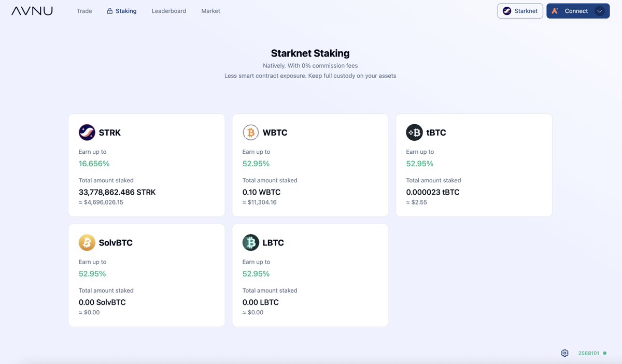Click the Connect wallet button

pyautogui.click(x=578, y=11)
